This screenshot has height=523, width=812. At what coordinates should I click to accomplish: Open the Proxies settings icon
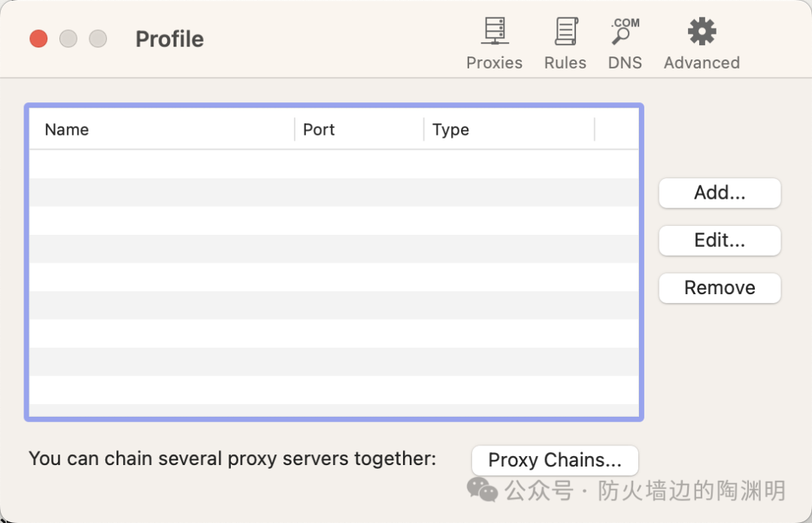pyautogui.click(x=494, y=32)
